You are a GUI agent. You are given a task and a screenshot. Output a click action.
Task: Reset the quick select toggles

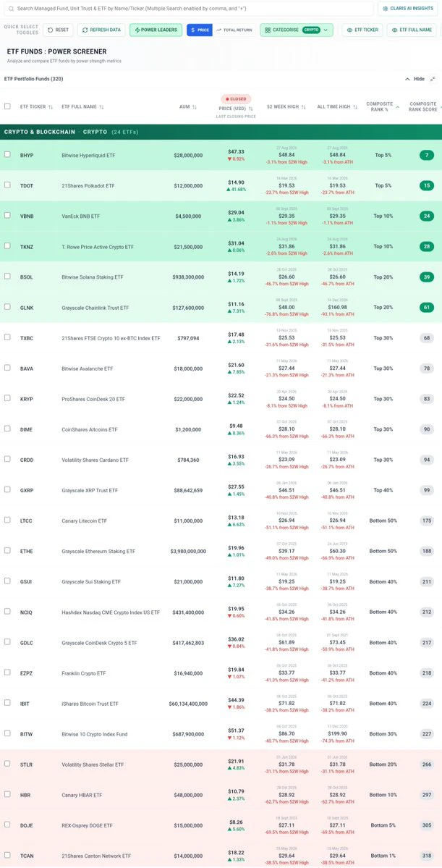[58, 30]
